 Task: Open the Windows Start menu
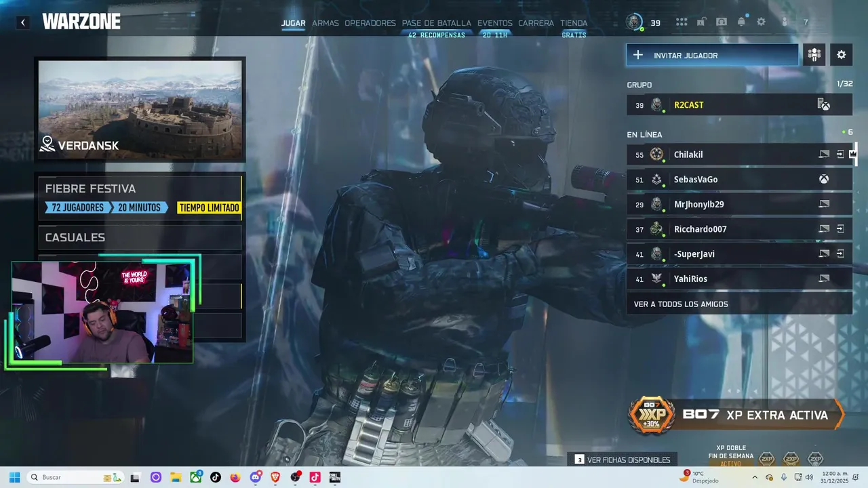(14, 477)
